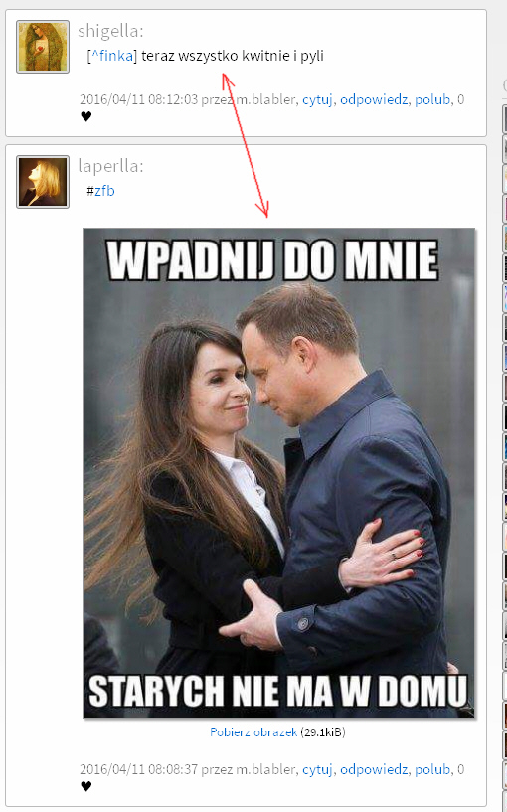Image resolution: width=507 pixels, height=812 pixels.
Task: Click the timestamp 2016/04/11 08:08:37
Action: click(x=139, y=769)
